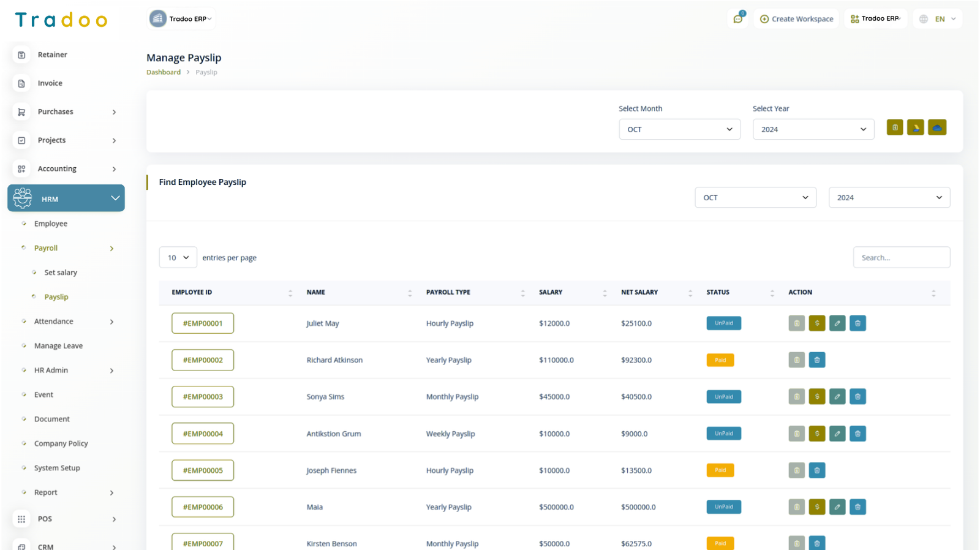Change the entries per page dropdown
The image size is (980, 550).
tap(178, 257)
